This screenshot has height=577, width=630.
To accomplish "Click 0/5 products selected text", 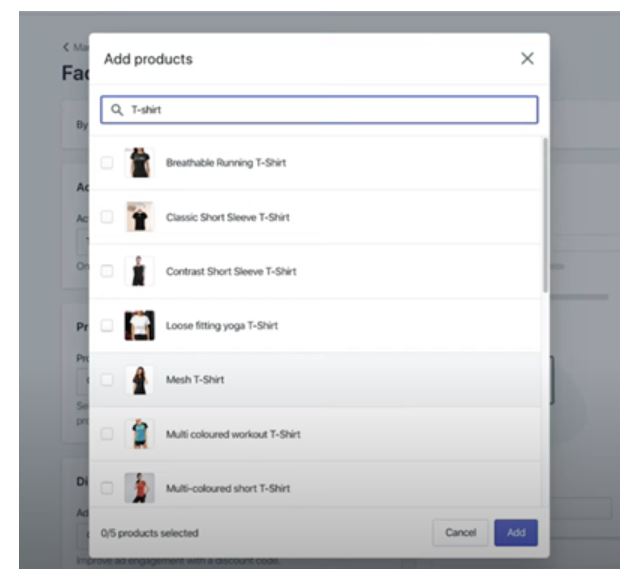I will (149, 533).
